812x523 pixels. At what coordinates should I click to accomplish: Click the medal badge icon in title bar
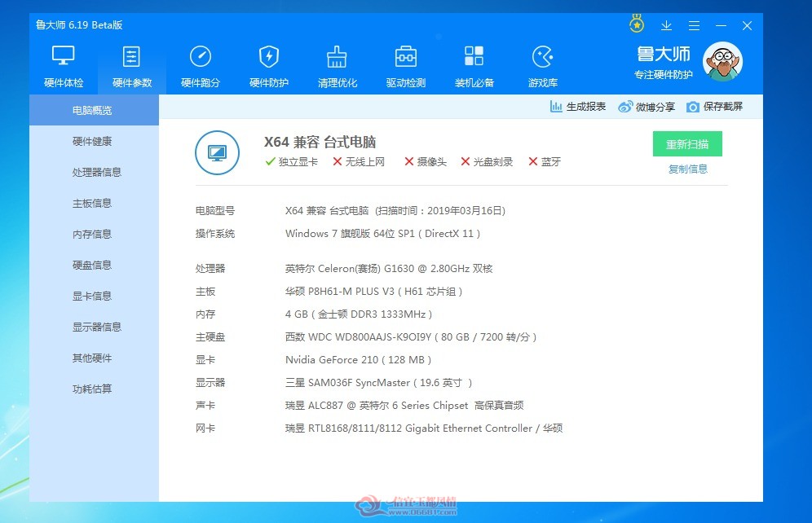point(637,24)
